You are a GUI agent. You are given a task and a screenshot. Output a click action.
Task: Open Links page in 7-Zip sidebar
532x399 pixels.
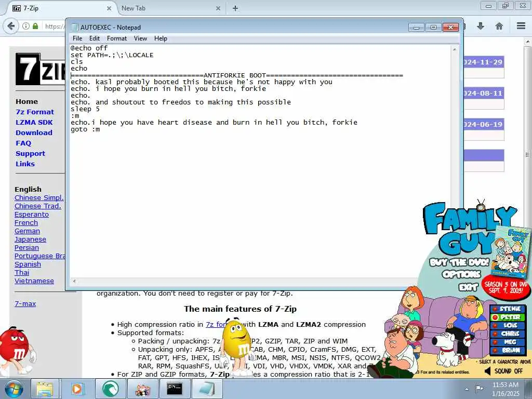click(x=25, y=164)
